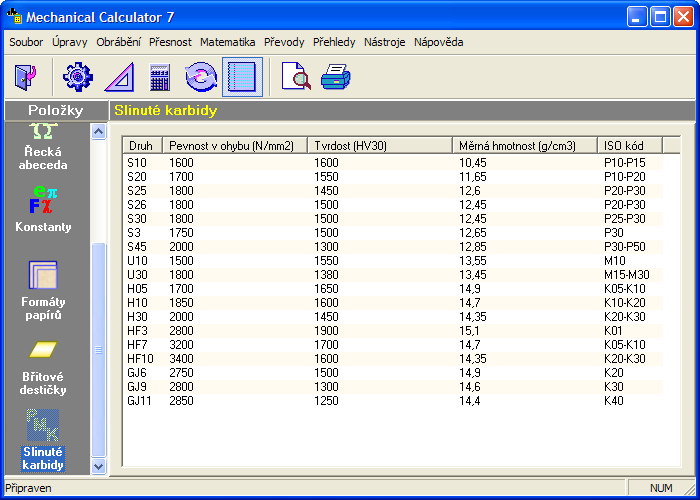Image resolution: width=700 pixels, height=500 pixels.
Task: Click sidebar scroll up arrow
Action: pos(98,131)
